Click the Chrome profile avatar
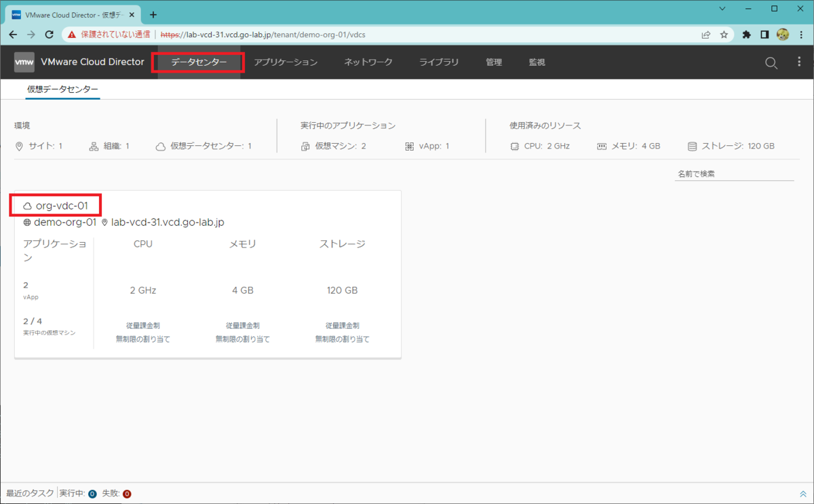Image resolution: width=814 pixels, height=504 pixels. 782,34
